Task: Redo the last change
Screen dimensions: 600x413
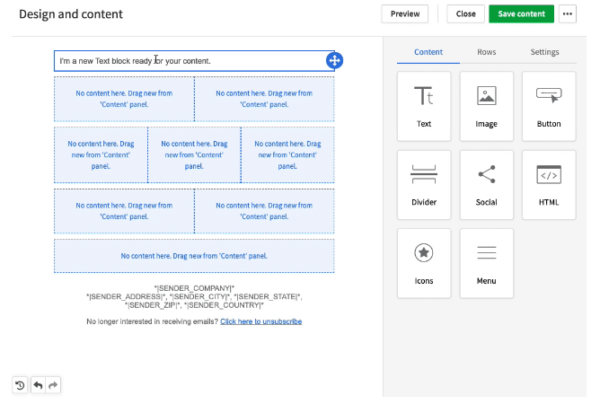Action: click(53, 385)
